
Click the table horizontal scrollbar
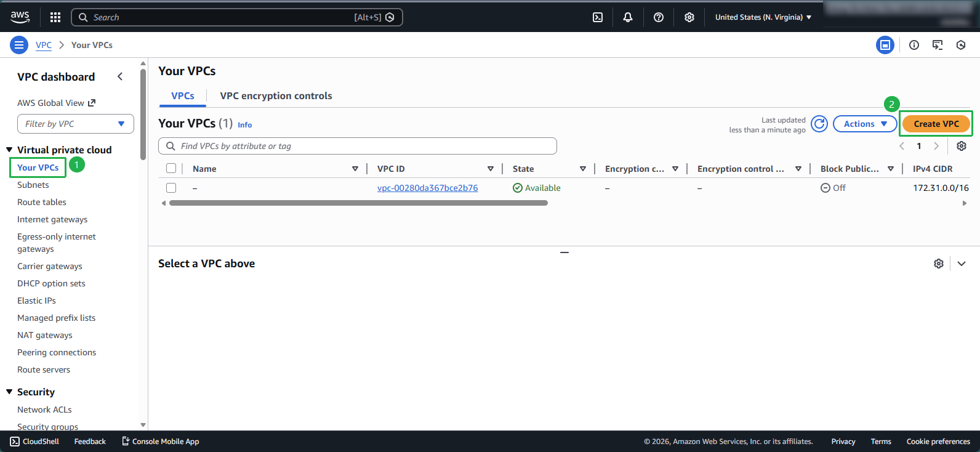click(x=358, y=203)
